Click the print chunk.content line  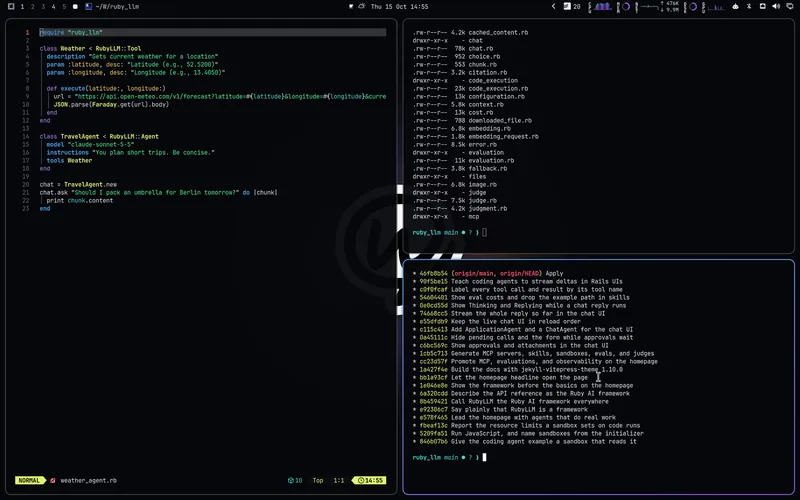coord(80,201)
